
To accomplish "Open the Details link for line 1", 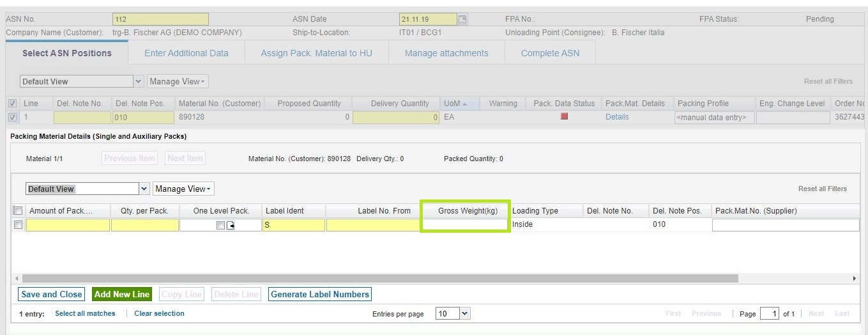I will coord(617,117).
